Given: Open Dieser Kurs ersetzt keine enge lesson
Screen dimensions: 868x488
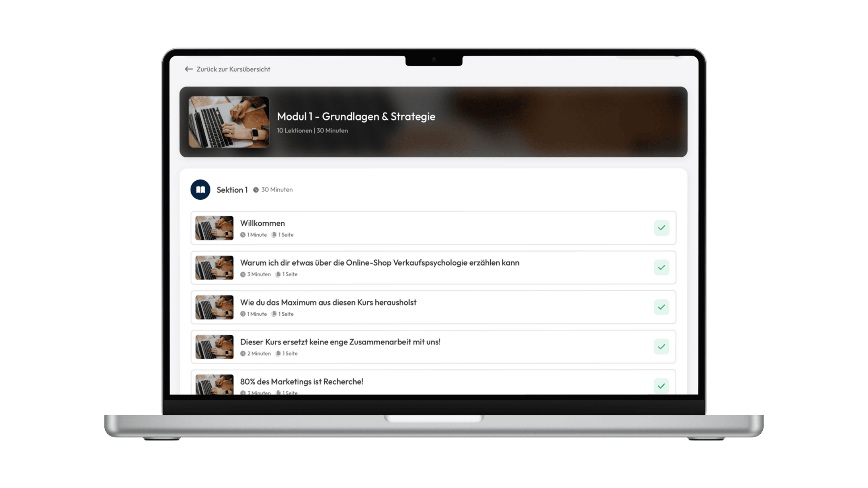Looking at the screenshot, I should click(x=340, y=342).
